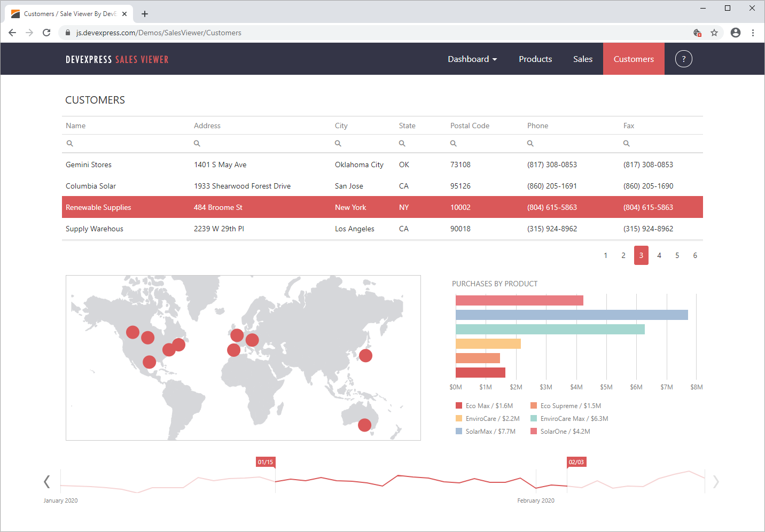765x532 pixels.
Task: Go back with browser back arrow
Action: coord(12,33)
